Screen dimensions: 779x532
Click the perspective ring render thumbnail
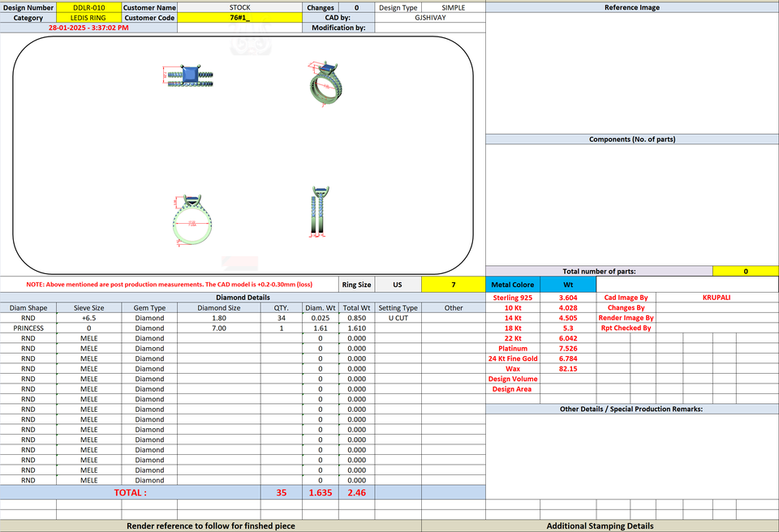pos(325,84)
